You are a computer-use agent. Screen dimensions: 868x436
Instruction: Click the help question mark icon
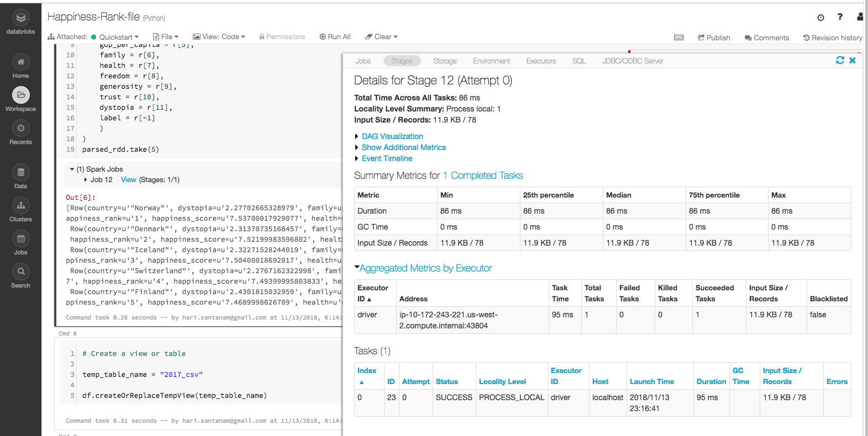click(840, 17)
